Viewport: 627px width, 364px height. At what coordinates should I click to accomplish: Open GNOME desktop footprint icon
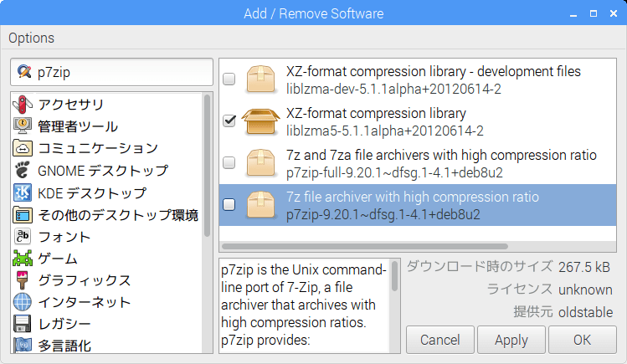[23, 170]
